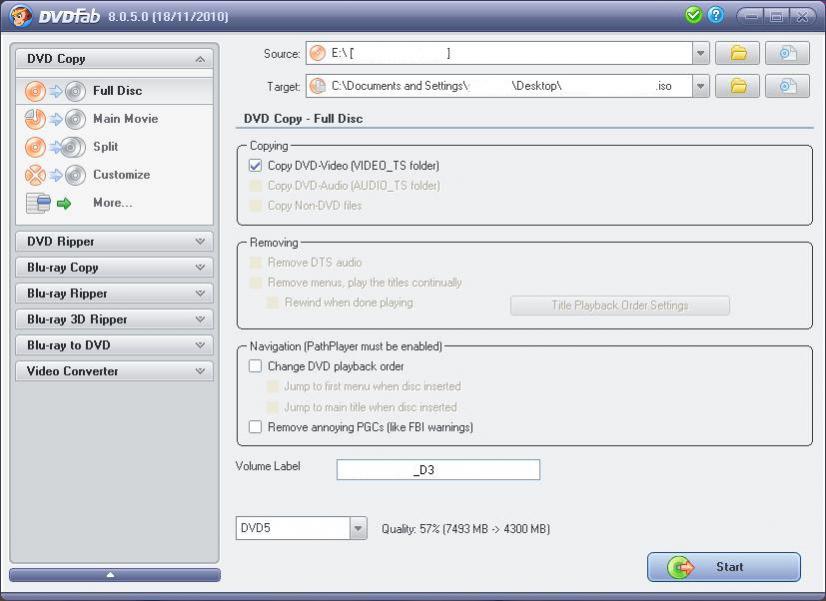The image size is (826, 601).
Task: Click the green arrow next to More
Action: pyautogui.click(x=64, y=203)
